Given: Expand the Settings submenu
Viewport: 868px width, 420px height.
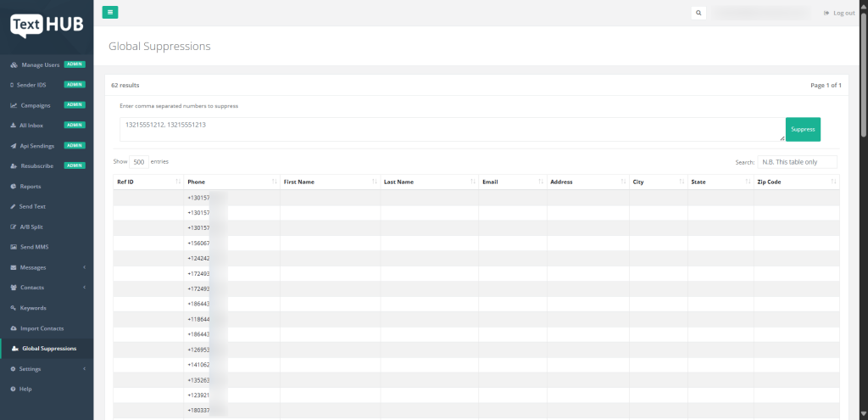Looking at the screenshot, I should click(x=84, y=369).
